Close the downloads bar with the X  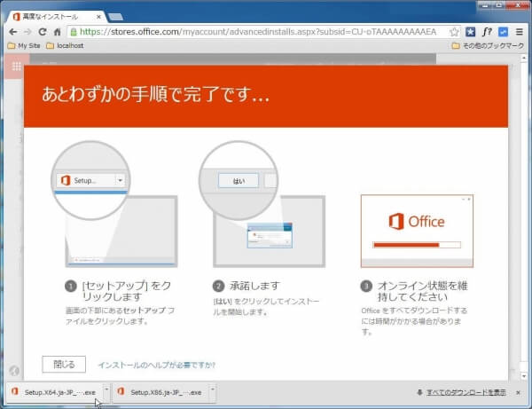coord(518,392)
